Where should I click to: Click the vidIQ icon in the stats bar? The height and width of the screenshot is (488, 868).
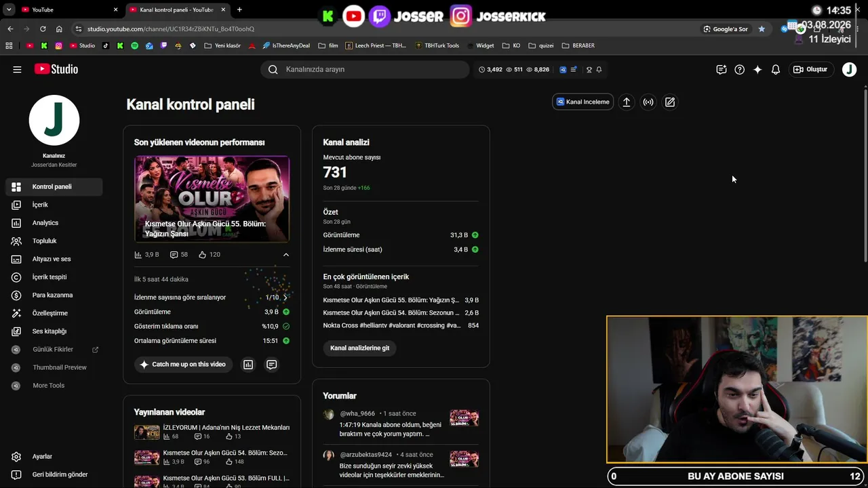(x=563, y=69)
